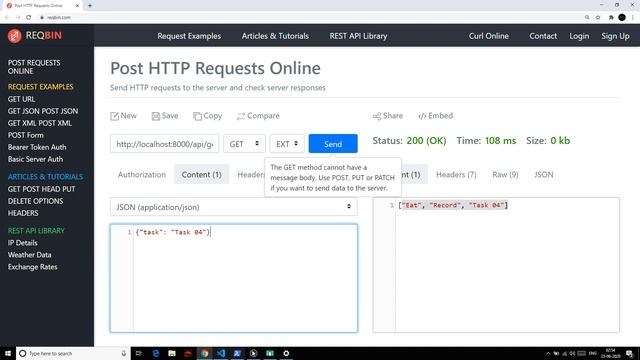Open the notification center icon

pos(630,353)
